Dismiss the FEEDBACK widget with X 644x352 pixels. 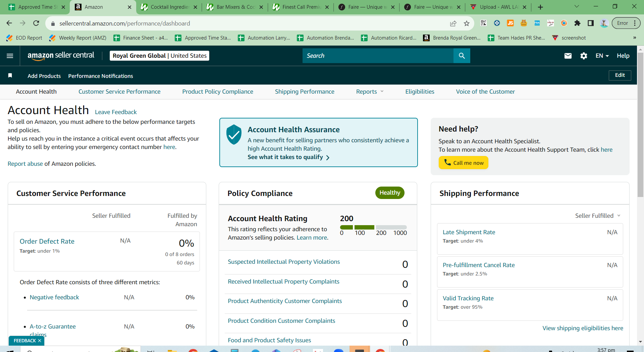point(40,341)
